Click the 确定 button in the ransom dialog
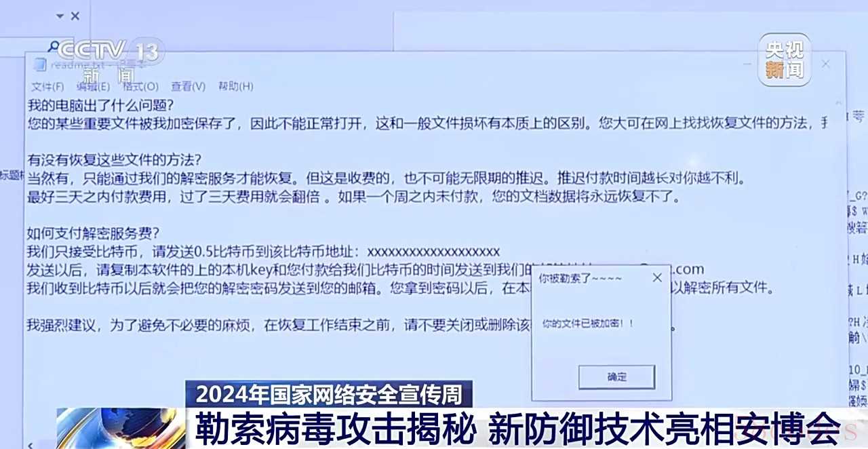The image size is (868, 449). pyautogui.click(x=616, y=377)
